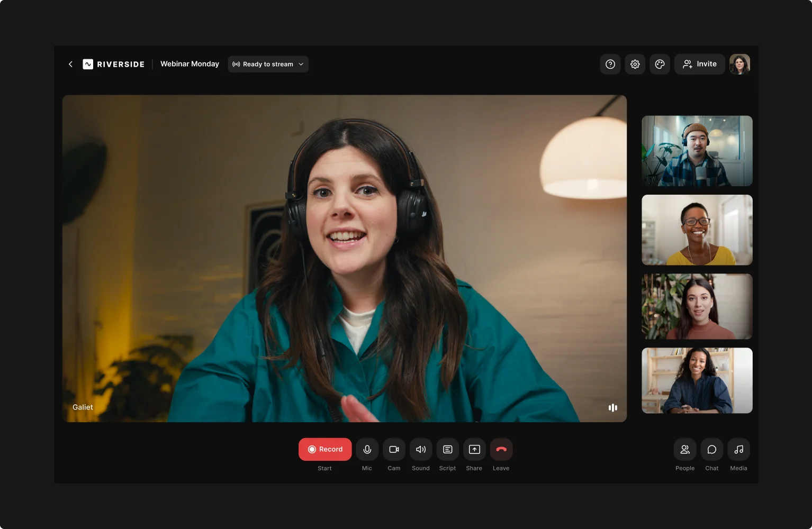Open the Chat panel
The width and height of the screenshot is (812, 529).
click(711, 449)
